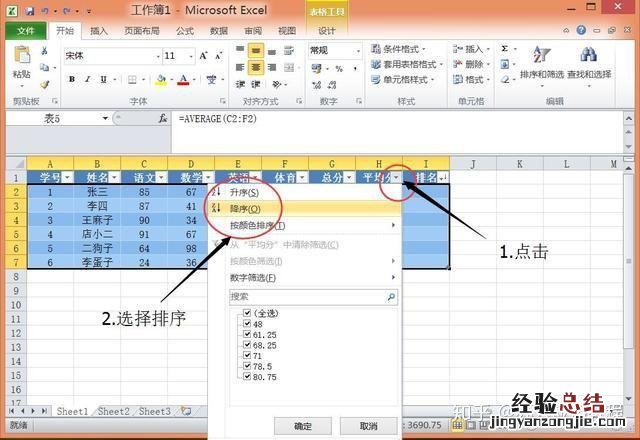Click the 取消 button

(x=369, y=426)
